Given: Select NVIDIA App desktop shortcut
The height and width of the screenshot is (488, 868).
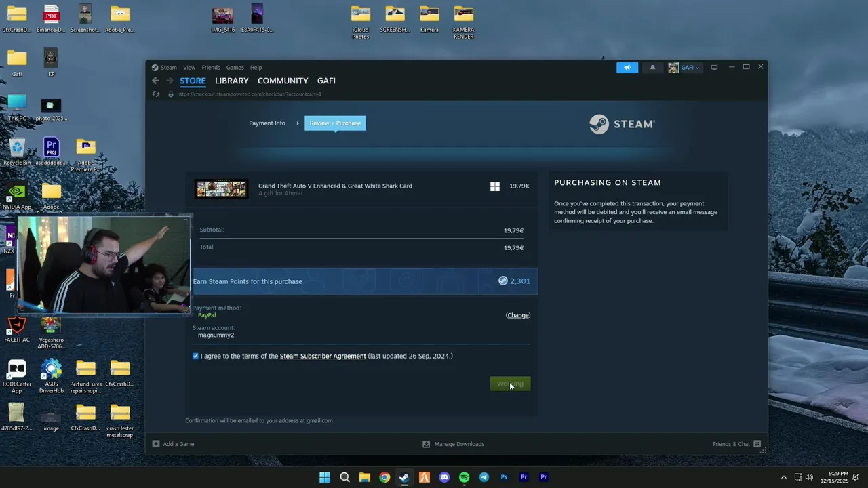Looking at the screenshot, I should (17, 196).
